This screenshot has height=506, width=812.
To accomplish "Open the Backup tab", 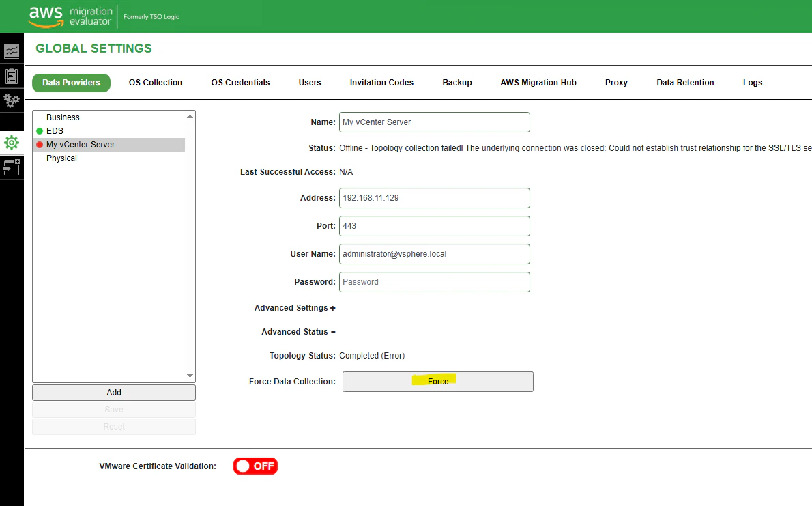I will [x=456, y=83].
